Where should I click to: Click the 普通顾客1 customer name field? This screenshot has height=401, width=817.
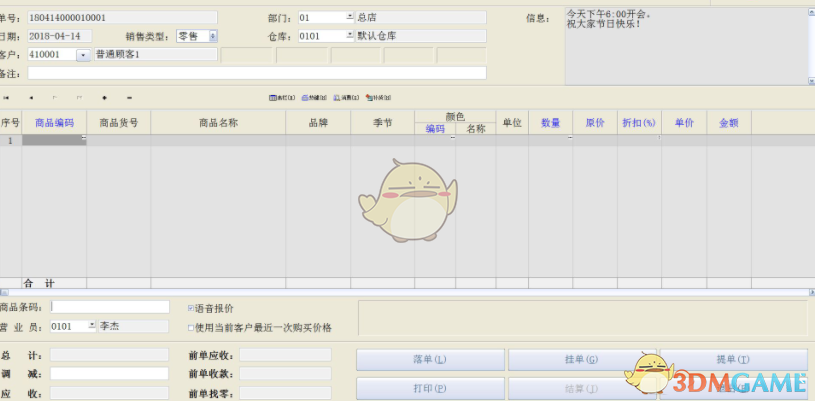[156, 54]
